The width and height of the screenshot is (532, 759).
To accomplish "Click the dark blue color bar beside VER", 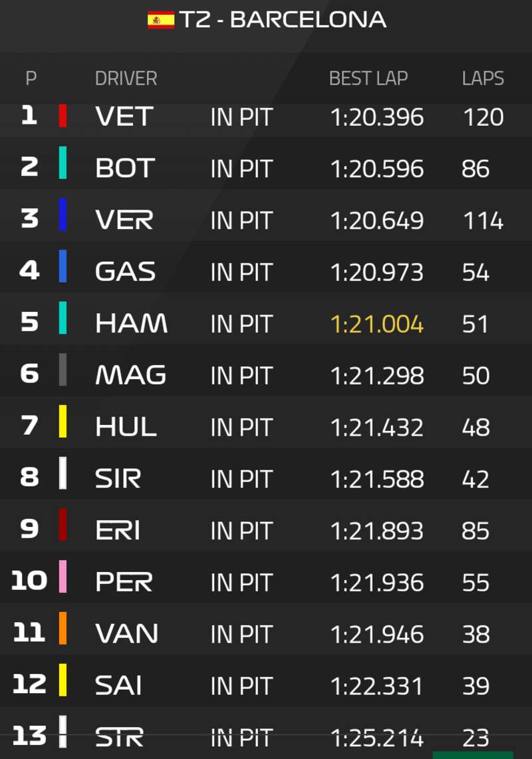I will tap(63, 215).
